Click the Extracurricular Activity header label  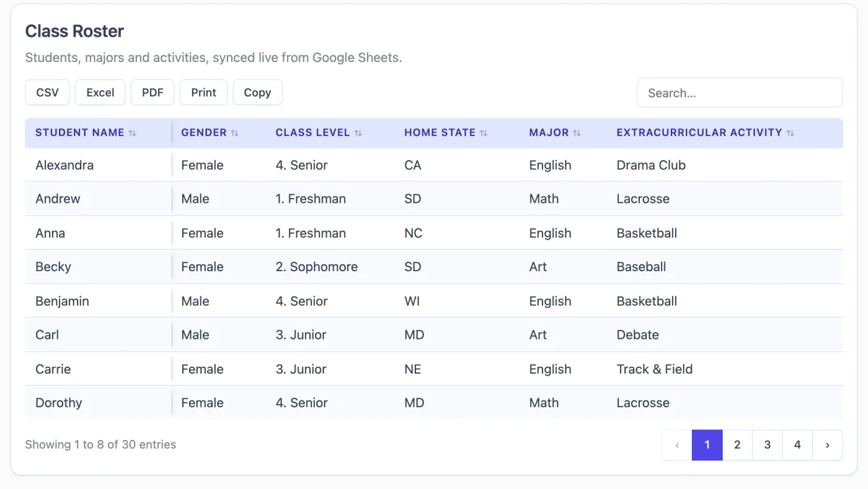(699, 133)
